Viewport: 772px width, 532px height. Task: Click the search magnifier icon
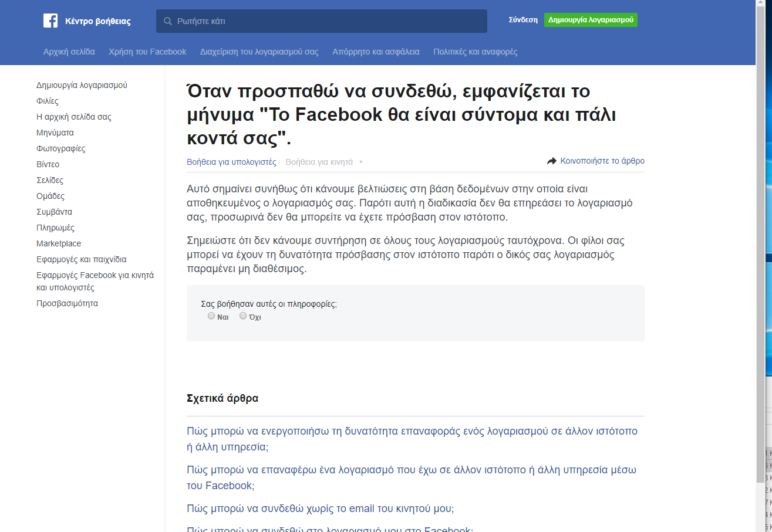[168, 21]
